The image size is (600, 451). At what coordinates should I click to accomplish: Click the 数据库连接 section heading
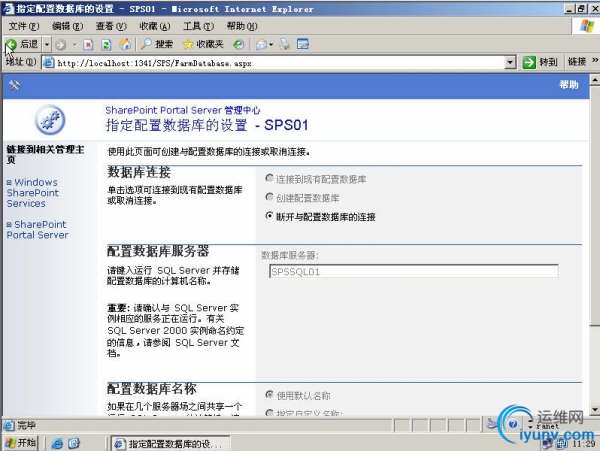point(139,173)
